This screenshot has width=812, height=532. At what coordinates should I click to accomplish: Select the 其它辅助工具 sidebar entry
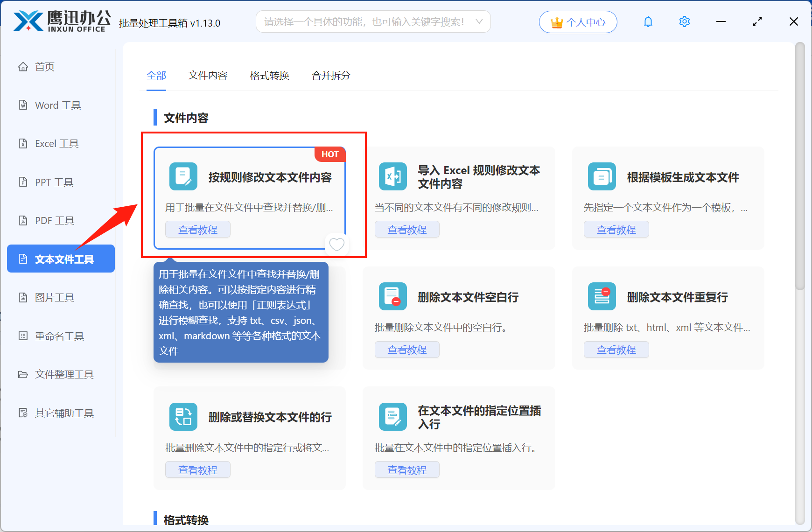point(64,413)
